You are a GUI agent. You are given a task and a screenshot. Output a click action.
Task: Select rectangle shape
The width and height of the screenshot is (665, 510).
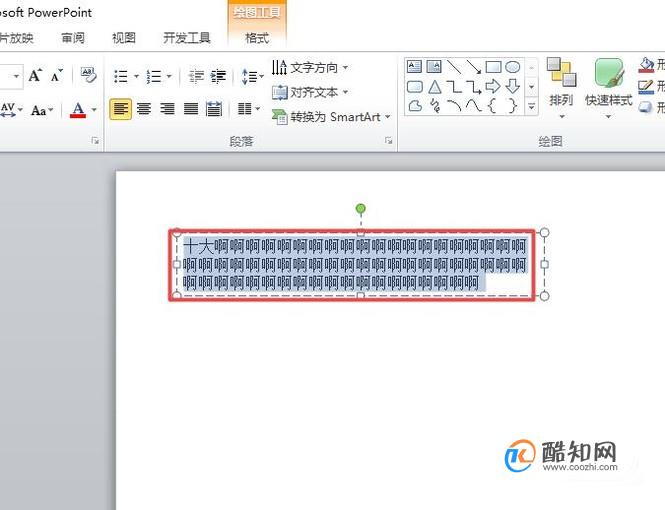493,67
